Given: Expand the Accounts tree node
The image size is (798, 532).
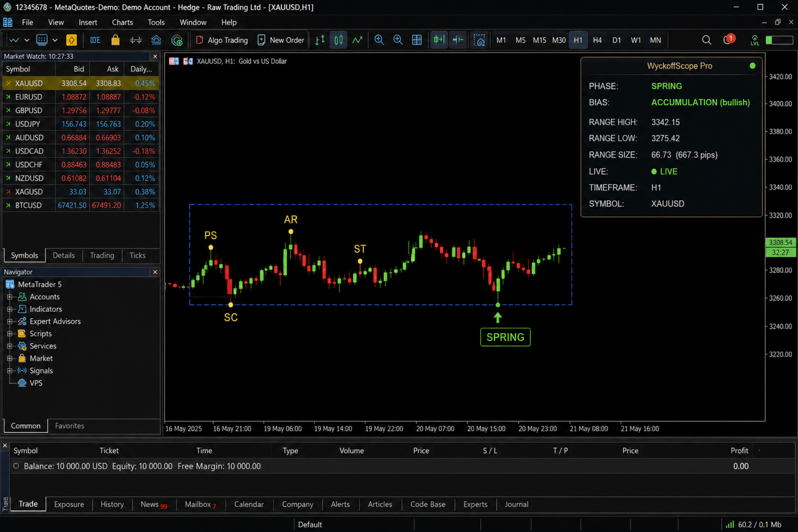Looking at the screenshot, I should (9, 297).
